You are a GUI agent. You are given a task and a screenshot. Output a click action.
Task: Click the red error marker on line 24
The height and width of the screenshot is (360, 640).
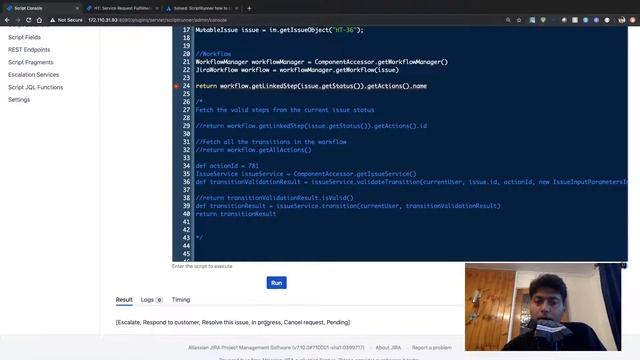[x=176, y=86]
